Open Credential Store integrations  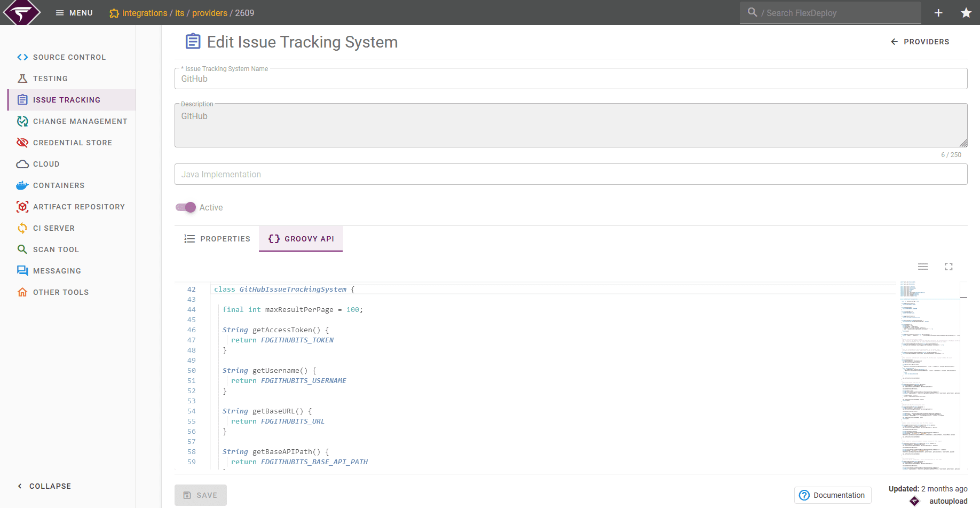72,143
